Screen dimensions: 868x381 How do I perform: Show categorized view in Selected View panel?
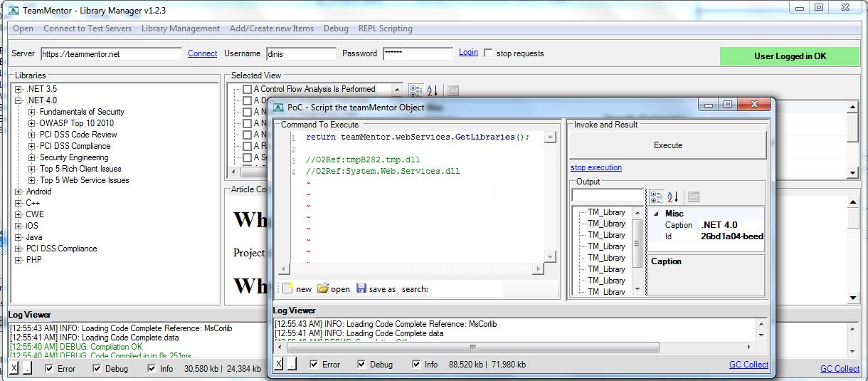point(416,90)
